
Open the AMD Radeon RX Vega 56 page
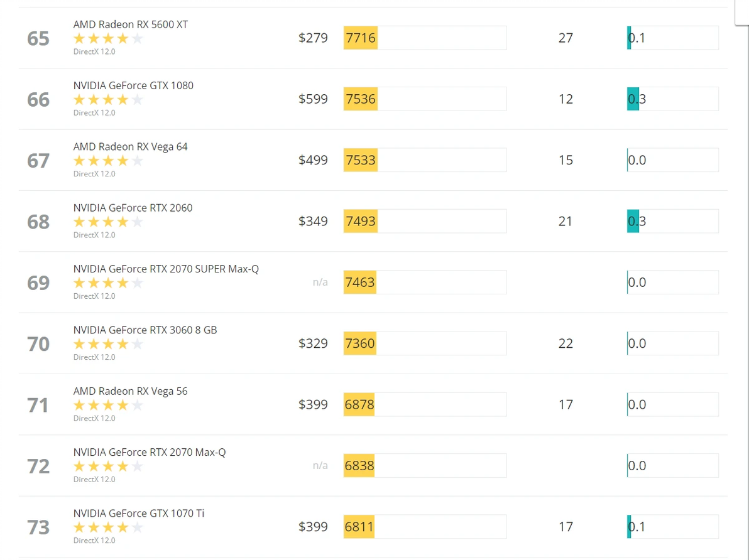[130, 391]
